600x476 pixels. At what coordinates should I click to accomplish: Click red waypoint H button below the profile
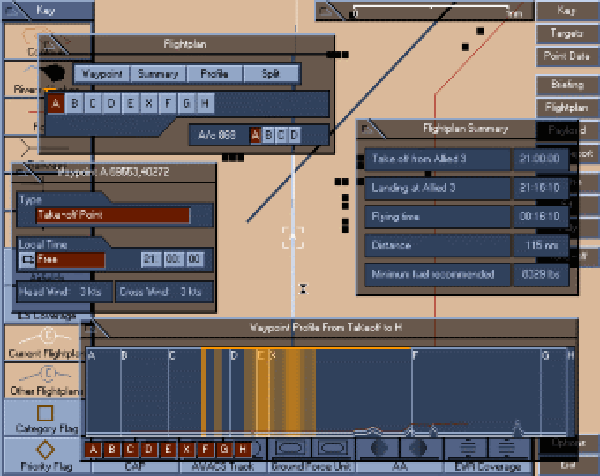click(243, 450)
